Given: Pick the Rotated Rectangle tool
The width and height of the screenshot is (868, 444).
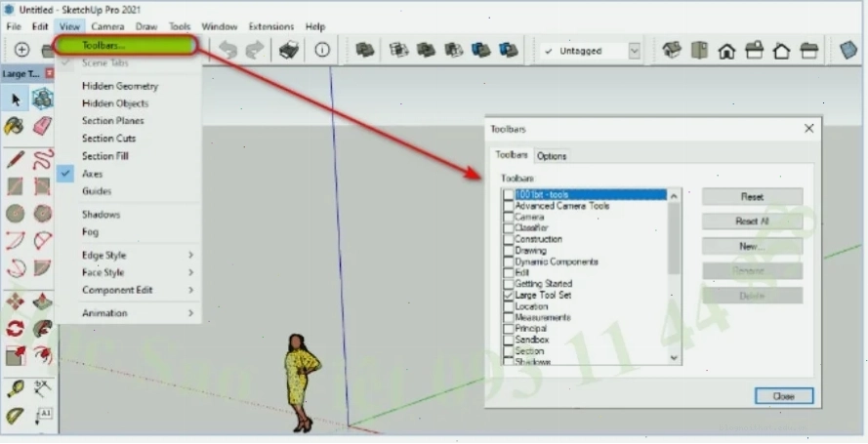Looking at the screenshot, I should pos(42,187).
